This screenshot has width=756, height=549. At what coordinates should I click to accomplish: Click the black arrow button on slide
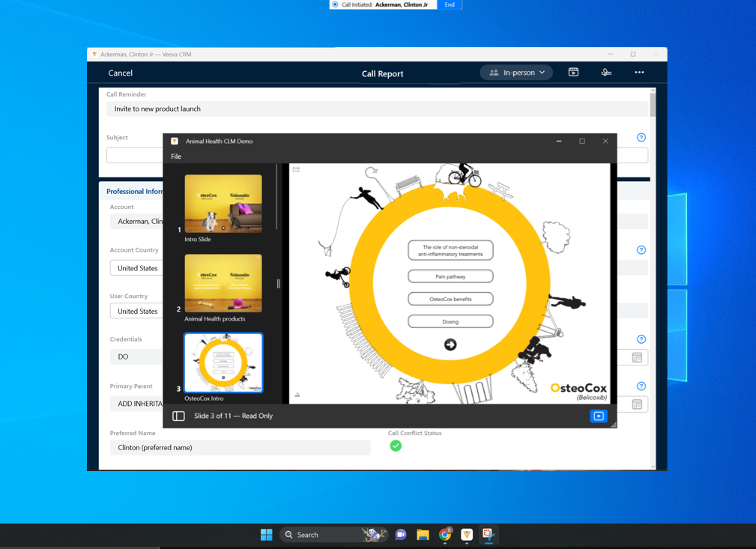click(x=450, y=345)
